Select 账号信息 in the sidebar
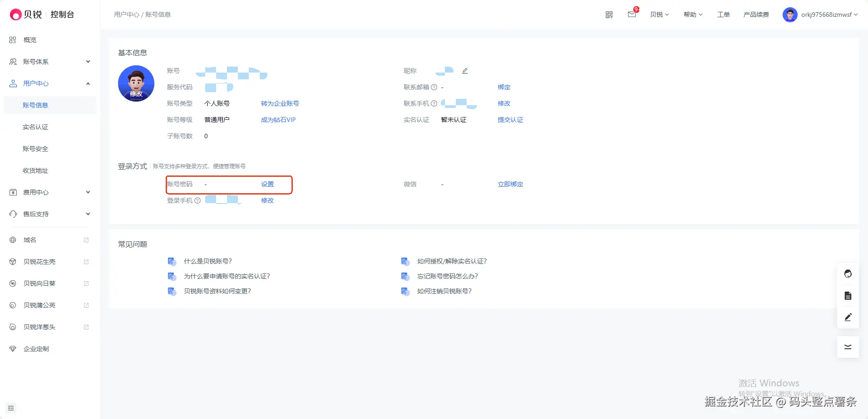The width and height of the screenshot is (868, 419). coord(50,105)
